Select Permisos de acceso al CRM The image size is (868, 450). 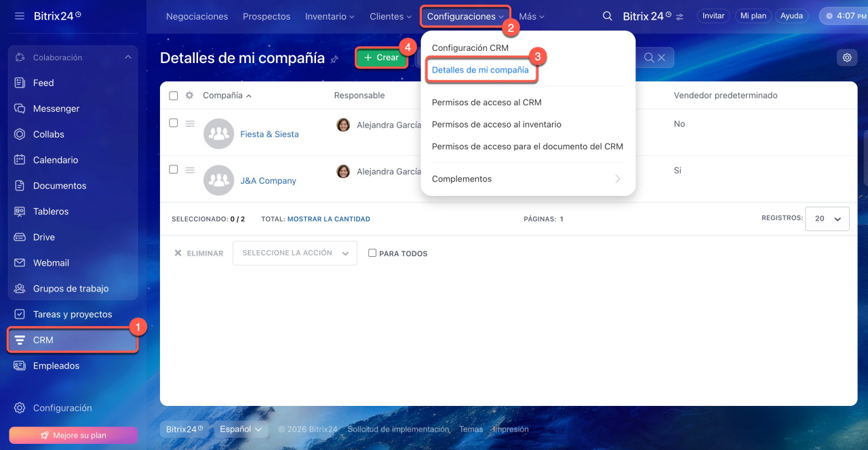coord(486,102)
